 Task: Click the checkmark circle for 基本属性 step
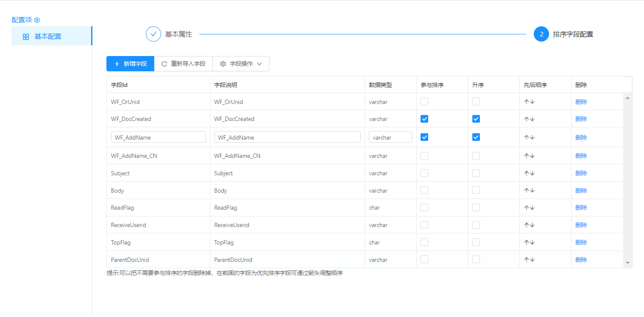(153, 34)
